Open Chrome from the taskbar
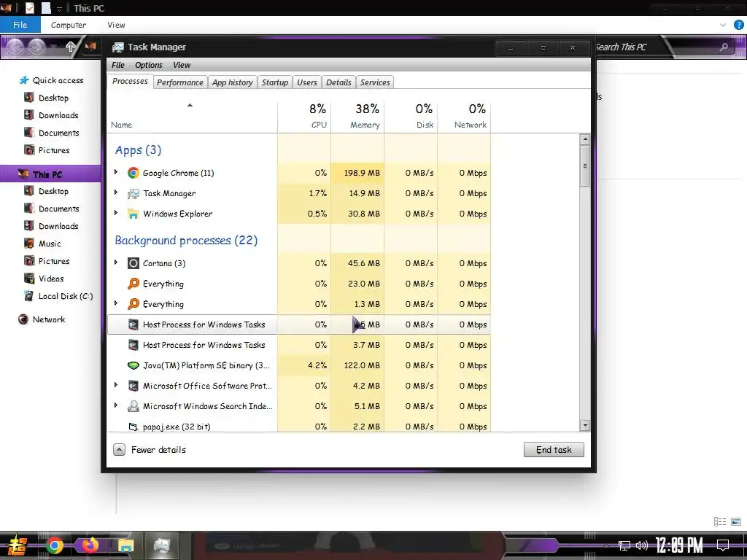The width and height of the screenshot is (747, 560). (x=54, y=545)
